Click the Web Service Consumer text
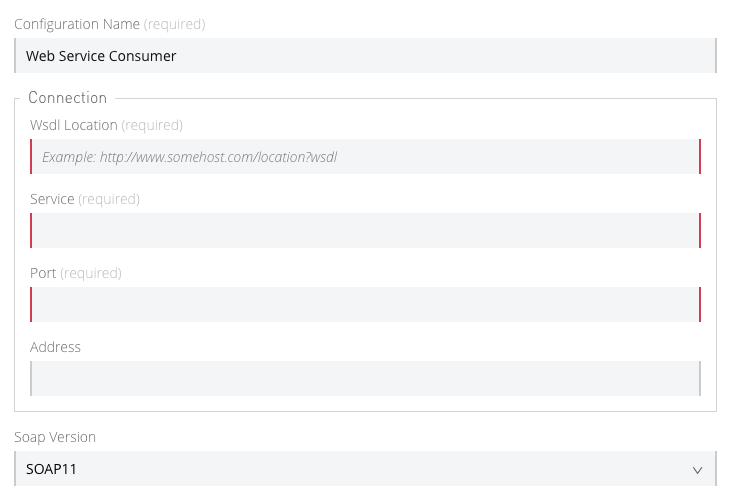The height and width of the screenshot is (504, 739). [101, 56]
